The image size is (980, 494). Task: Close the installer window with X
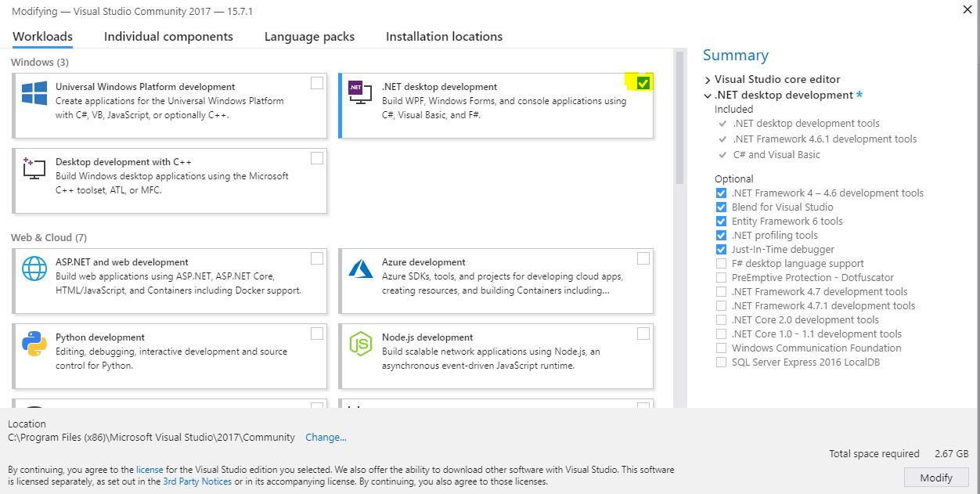pos(967,10)
